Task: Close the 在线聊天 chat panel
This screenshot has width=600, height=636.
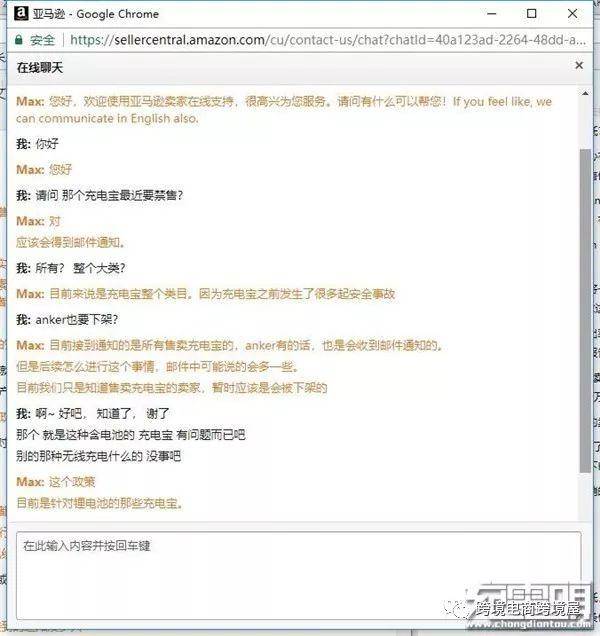Action: 579,66
